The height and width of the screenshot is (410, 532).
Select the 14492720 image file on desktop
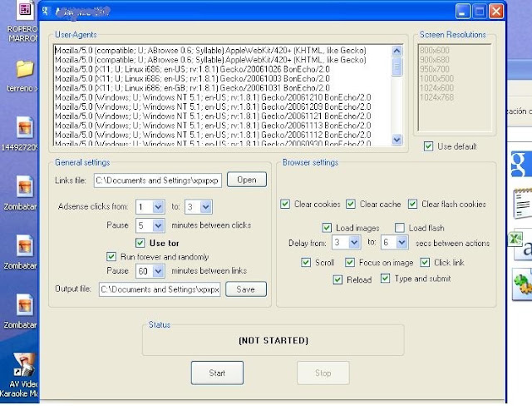[25, 127]
